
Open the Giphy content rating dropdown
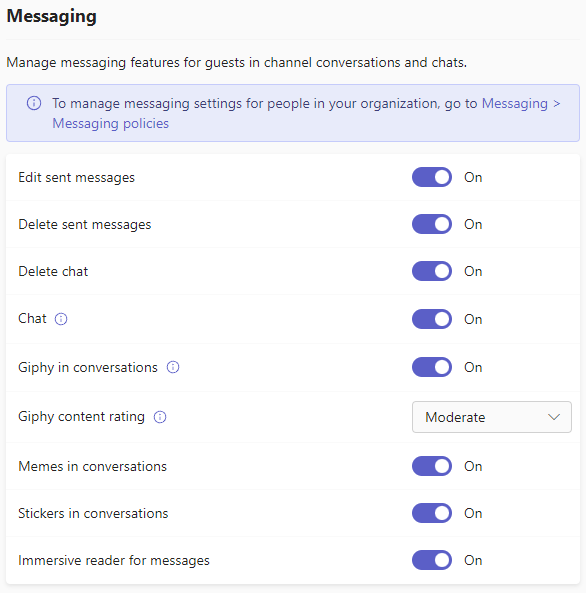491,417
